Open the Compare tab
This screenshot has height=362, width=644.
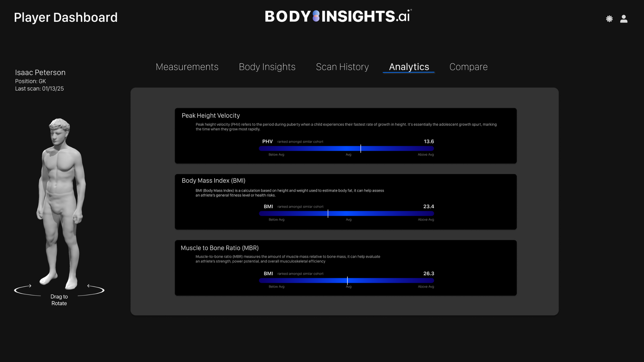[468, 67]
